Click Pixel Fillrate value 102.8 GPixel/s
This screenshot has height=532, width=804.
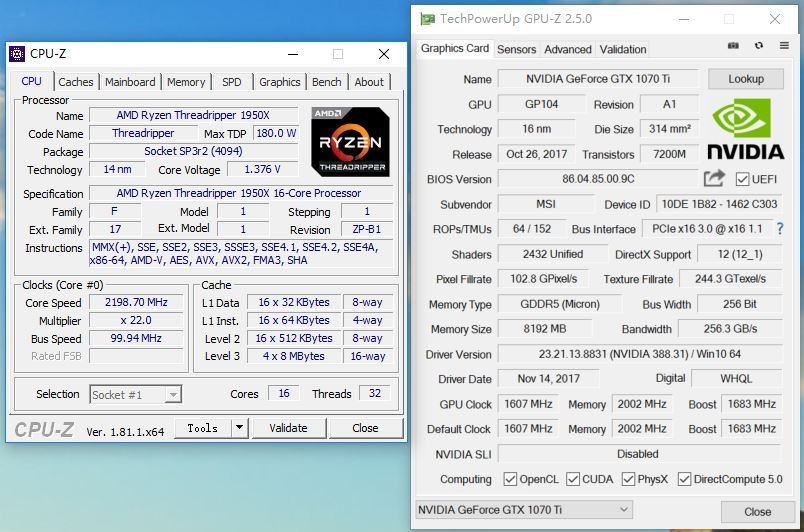543,279
